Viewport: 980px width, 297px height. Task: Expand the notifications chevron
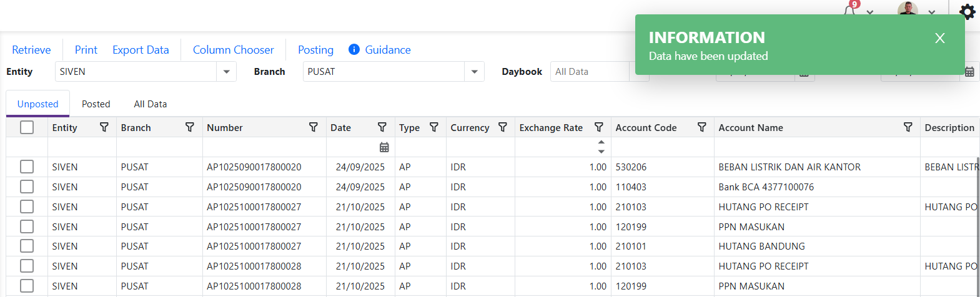(869, 12)
